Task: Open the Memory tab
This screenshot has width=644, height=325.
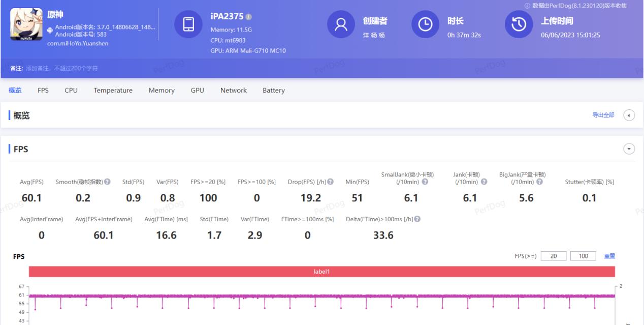Action: [x=162, y=91]
